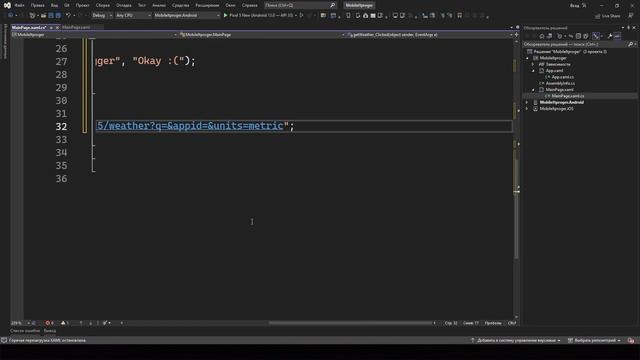Focus the top search box Поиск (Ctrl+Q)
Image resolution: width=640 pixels, height=360 pixels.
click(300, 5)
